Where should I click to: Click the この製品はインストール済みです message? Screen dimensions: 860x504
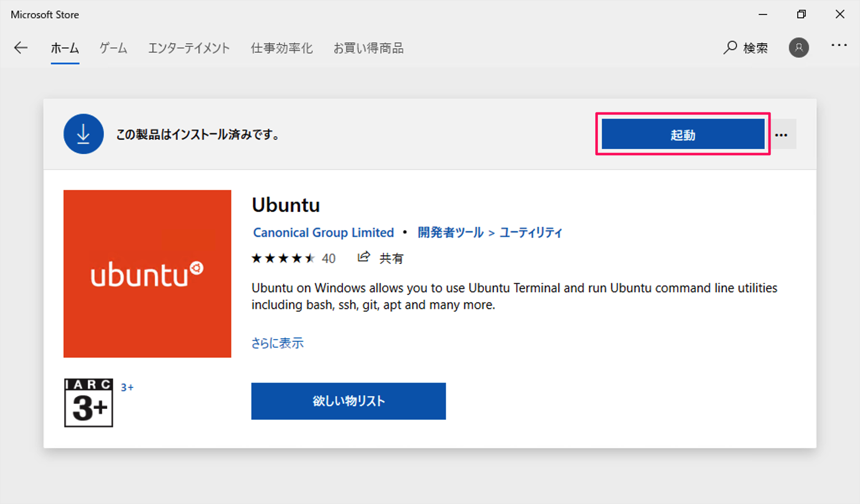click(198, 135)
